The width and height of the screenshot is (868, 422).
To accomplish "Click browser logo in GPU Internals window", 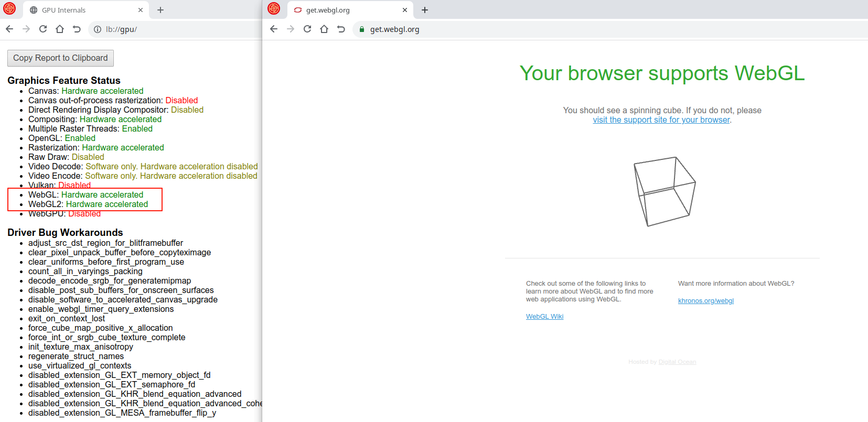I will [9, 8].
